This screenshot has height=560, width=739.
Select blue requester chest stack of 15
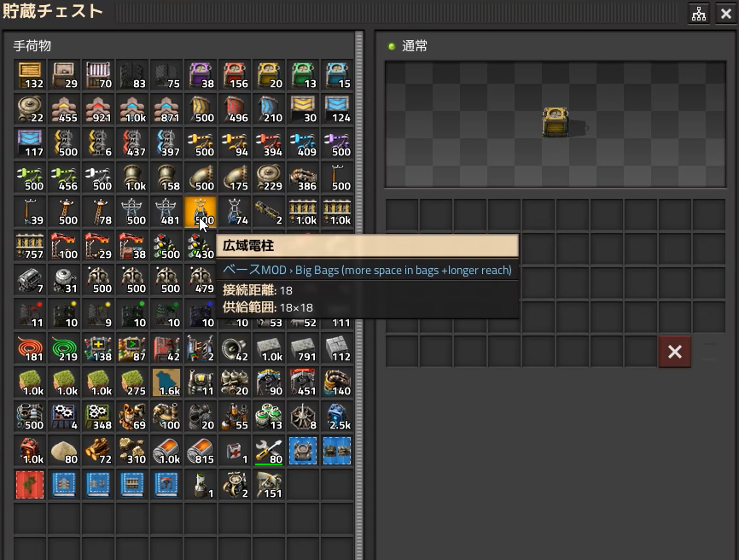tap(337, 75)
